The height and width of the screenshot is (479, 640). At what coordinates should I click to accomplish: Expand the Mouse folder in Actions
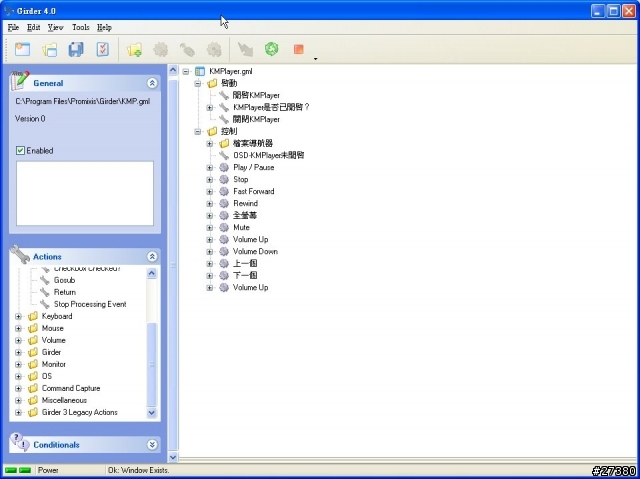click(18, 328)
